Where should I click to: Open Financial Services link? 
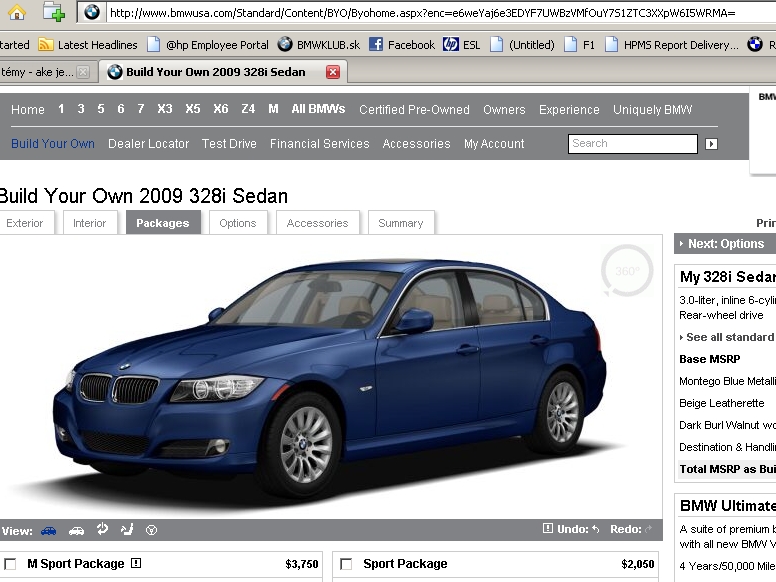pos(320,144)
